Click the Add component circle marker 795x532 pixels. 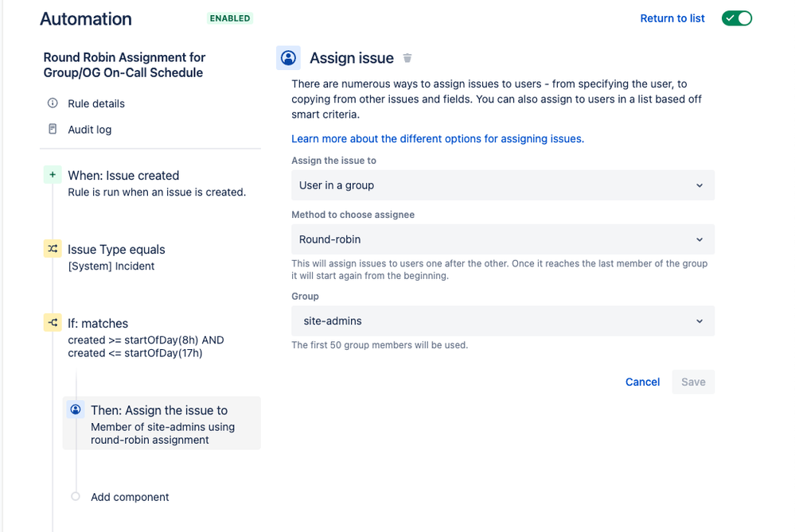[76, 496]
